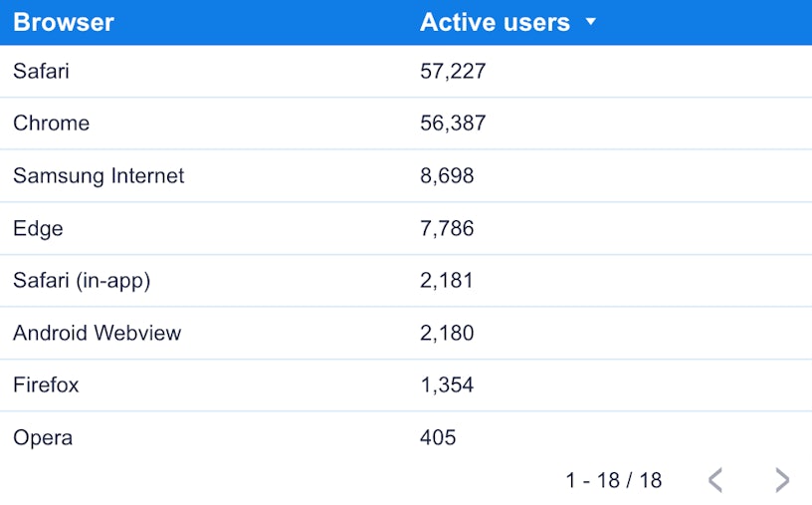The height and width of the screenshot is (505, 812).
Task: Select the Edge browser row
Action: [x=38, y=228]
